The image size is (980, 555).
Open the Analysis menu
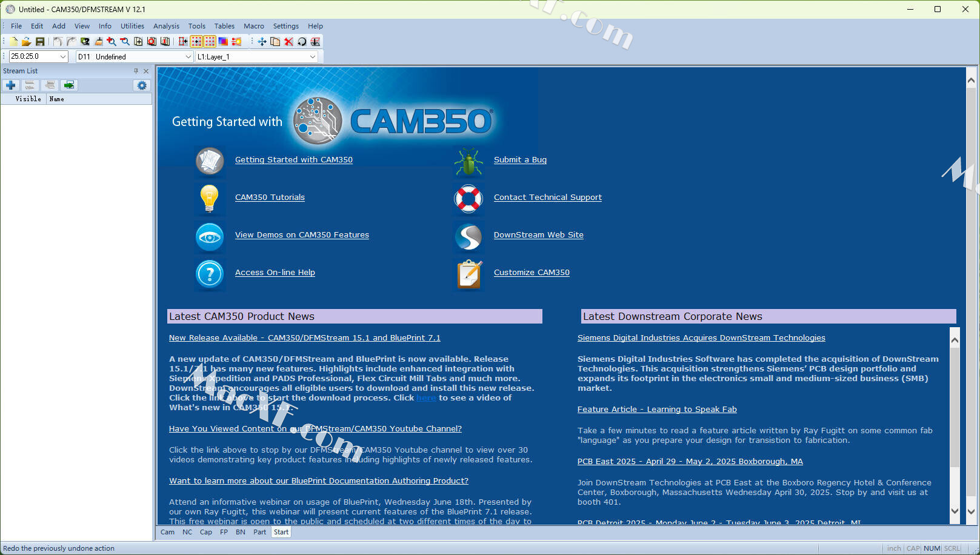[166, 26]
